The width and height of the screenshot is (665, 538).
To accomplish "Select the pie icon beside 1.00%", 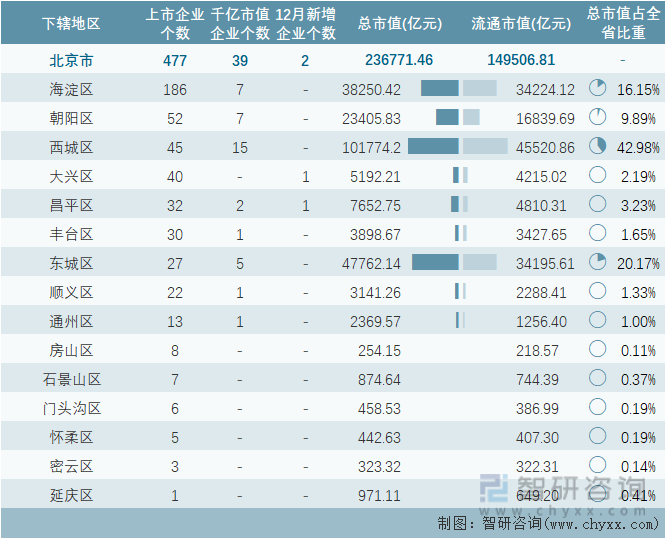I will tap(598, 320).
